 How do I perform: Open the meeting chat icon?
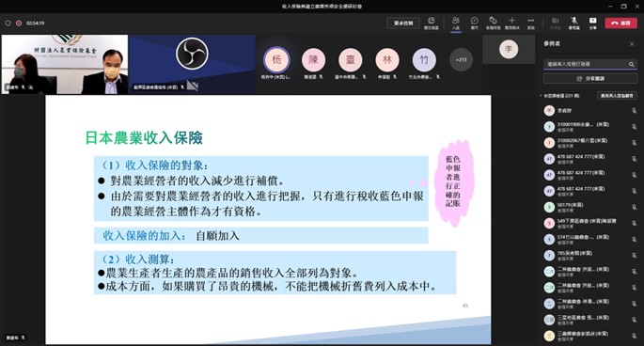(474, 23)
